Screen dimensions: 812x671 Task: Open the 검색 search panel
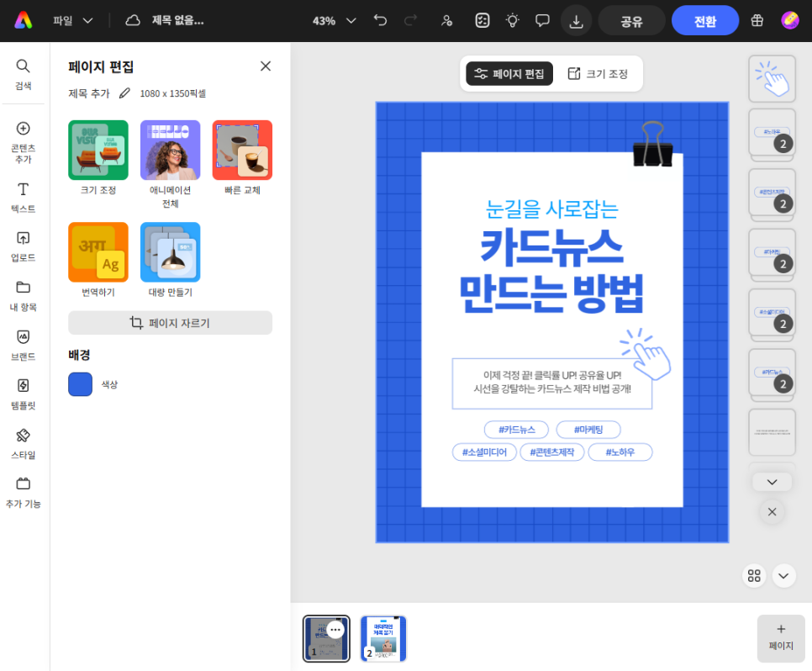point(24,75)
